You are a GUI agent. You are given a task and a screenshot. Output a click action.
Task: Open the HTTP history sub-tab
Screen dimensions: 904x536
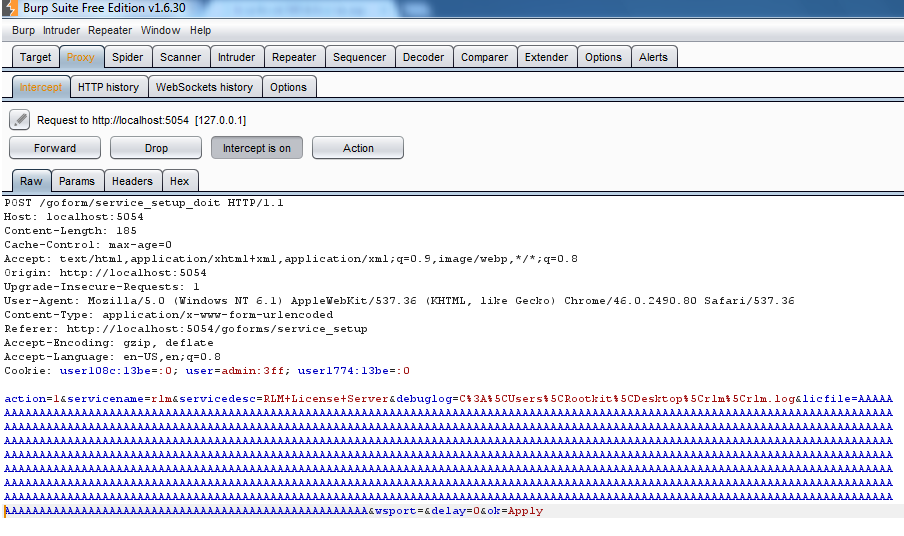[x=108, y=87]
